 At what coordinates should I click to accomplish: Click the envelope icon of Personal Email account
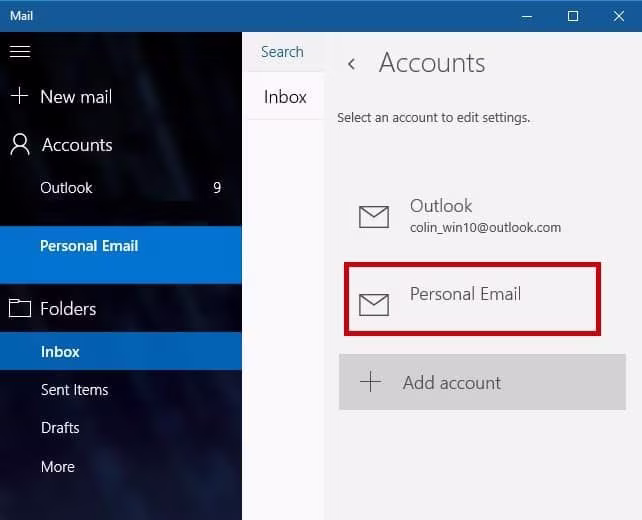[x=374, y=305]
